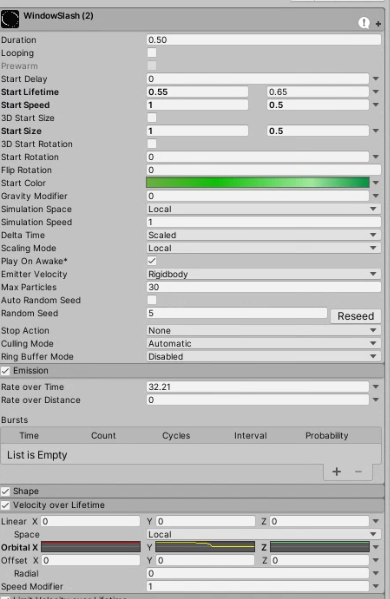
Task: Click the Duration field
Action: click(264, 40)
